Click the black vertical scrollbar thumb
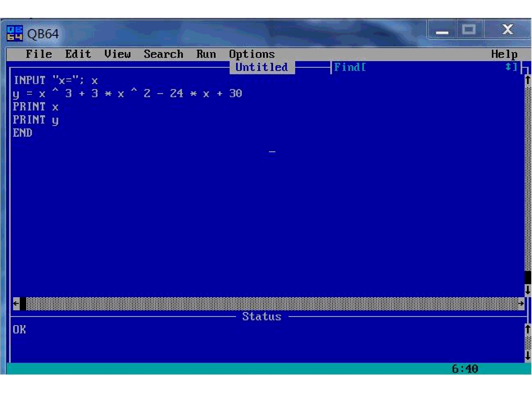 [528, 277]
